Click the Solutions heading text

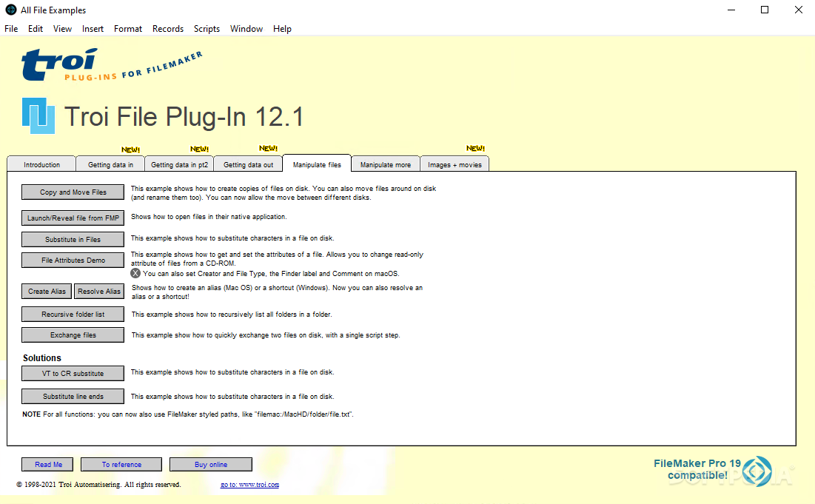(42, 358)
